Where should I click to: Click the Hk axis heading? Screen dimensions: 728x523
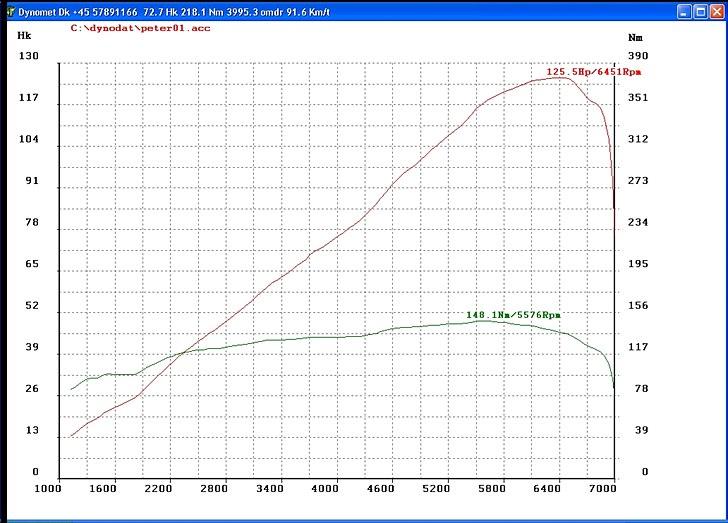pos(25,34)
